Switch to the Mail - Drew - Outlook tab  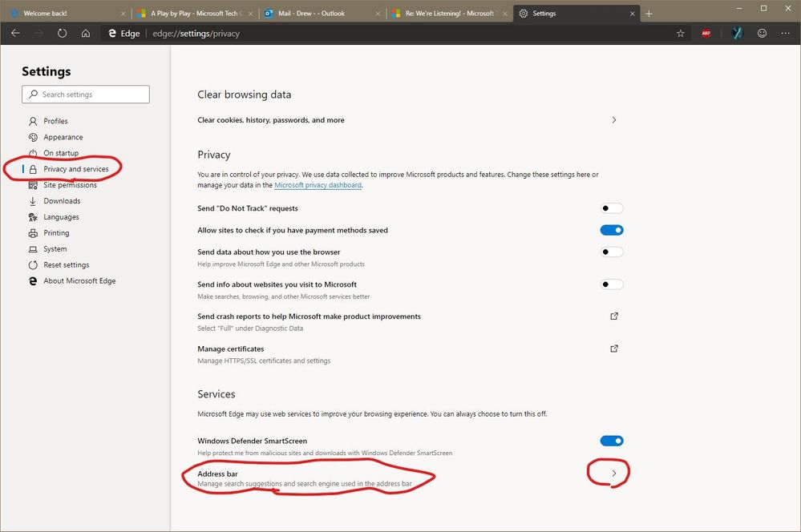click(323, 14)
